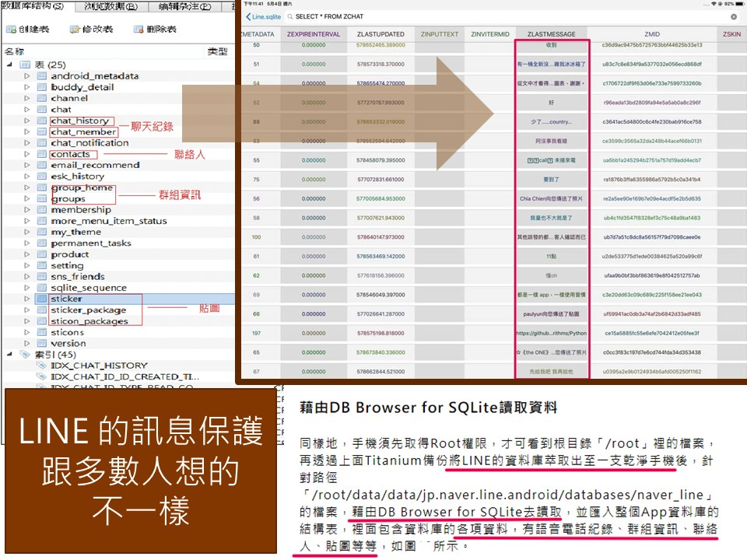
Task: Sort by the ZLASTMESSAGE column header
Action: (551, 34)
